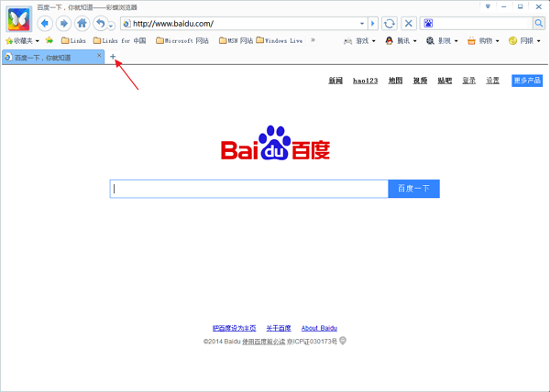Viewport: 550px width, 392px height.
Task: Open the 腾讯 Tencent dropdown
Action: point(401,41)
